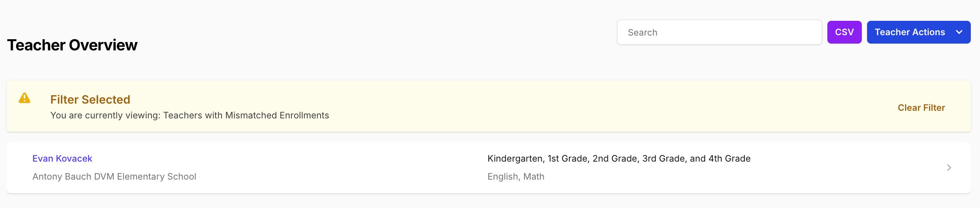
Task: Export teachers with the CSV button
Action: pyautogui.click(x=844, y=32)
